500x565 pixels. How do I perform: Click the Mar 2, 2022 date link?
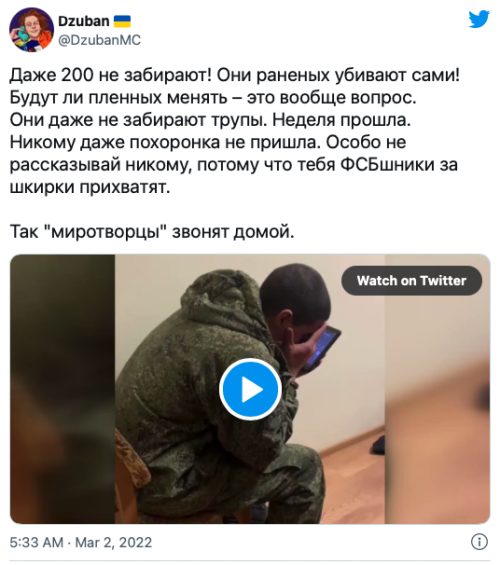[x=113, y=542]
